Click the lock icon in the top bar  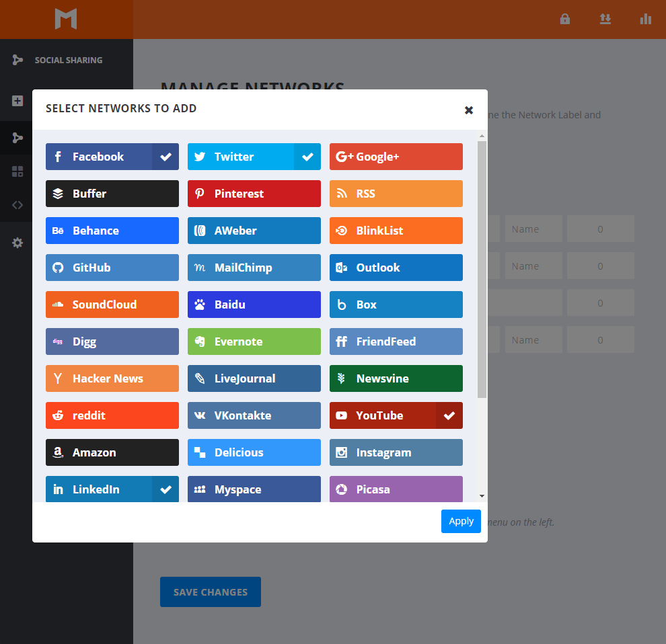[565, 19]
